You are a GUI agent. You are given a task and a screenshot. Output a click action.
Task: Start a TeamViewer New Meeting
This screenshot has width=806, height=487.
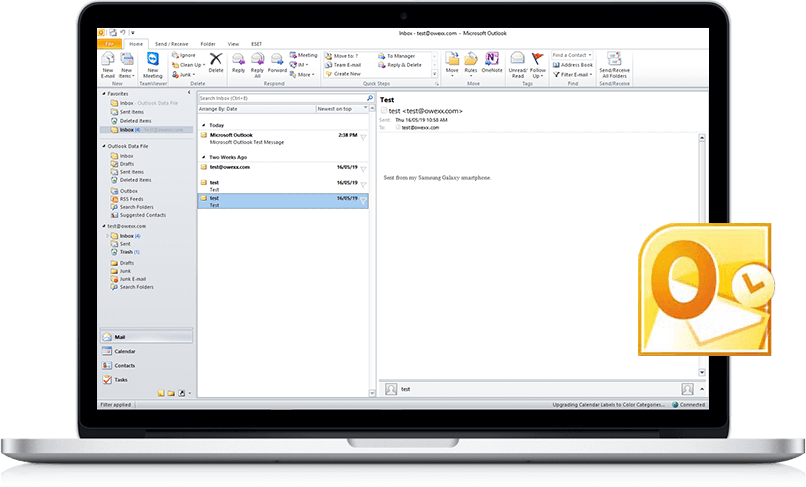point(153,65)
